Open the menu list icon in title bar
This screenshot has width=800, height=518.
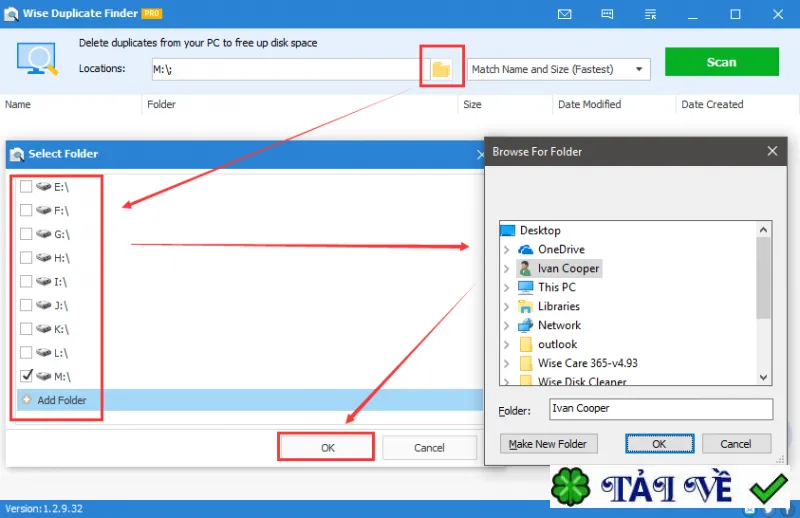tap(650, 14)
